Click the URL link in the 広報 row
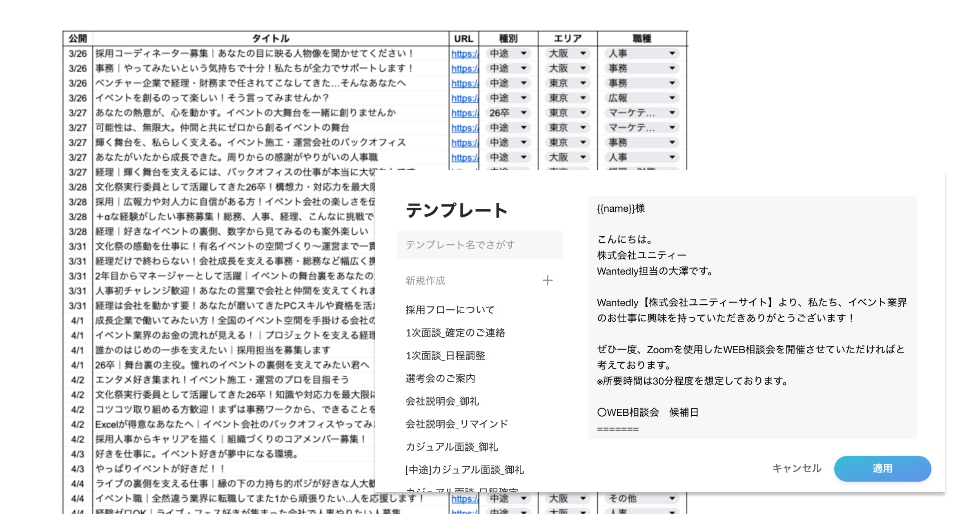The image size is (980, 514). [x=464, y=98]
